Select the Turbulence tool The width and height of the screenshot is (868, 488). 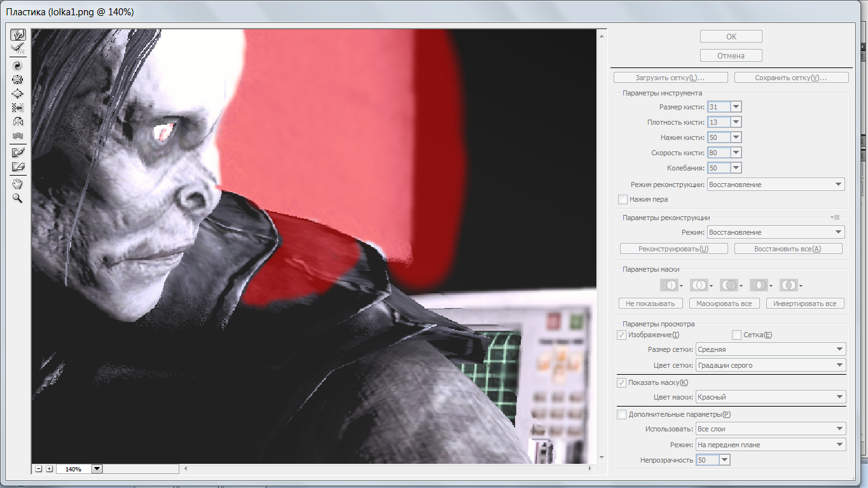click(18, 135)
